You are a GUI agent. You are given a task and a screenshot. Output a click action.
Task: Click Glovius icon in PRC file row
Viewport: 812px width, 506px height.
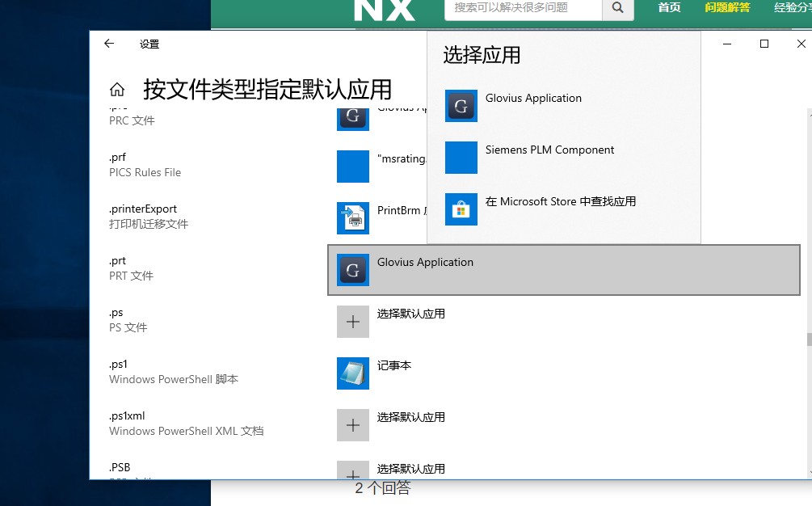pos(352,119)
